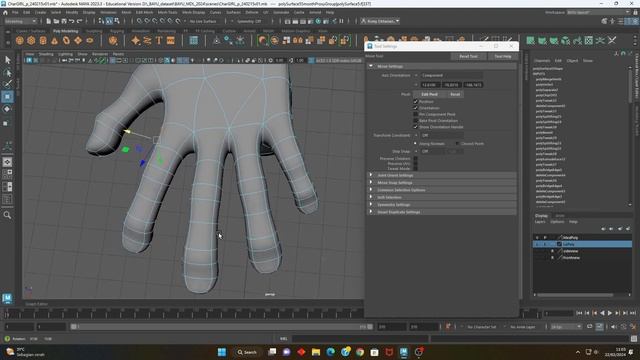Select Along Normals radio option

coord(416,144)
